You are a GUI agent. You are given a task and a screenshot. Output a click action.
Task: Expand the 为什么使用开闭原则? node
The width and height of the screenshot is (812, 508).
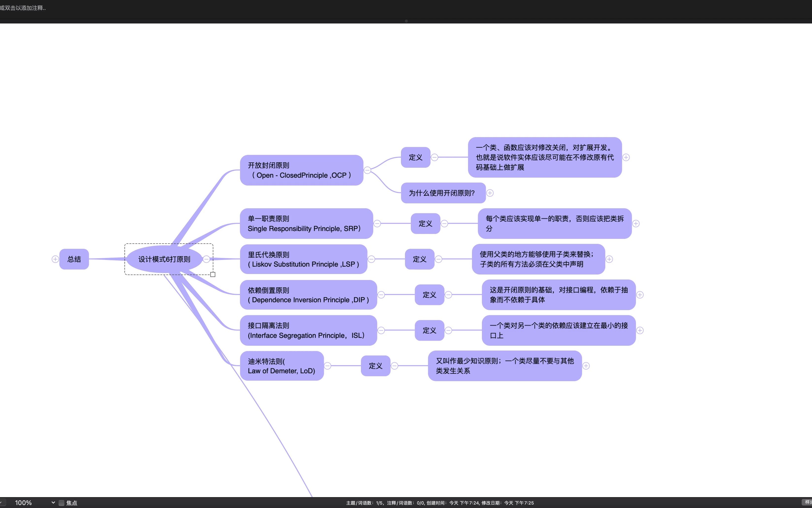pyautogui.click(x=490, y=193)
